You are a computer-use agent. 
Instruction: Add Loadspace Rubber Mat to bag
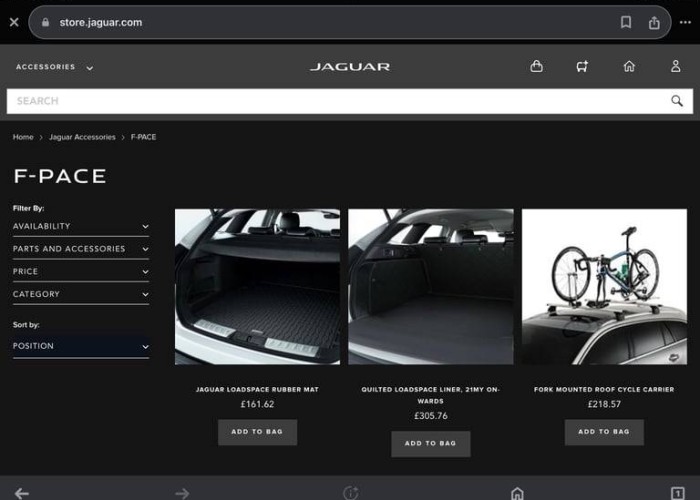pyautogui.click(x=258, y=432)
